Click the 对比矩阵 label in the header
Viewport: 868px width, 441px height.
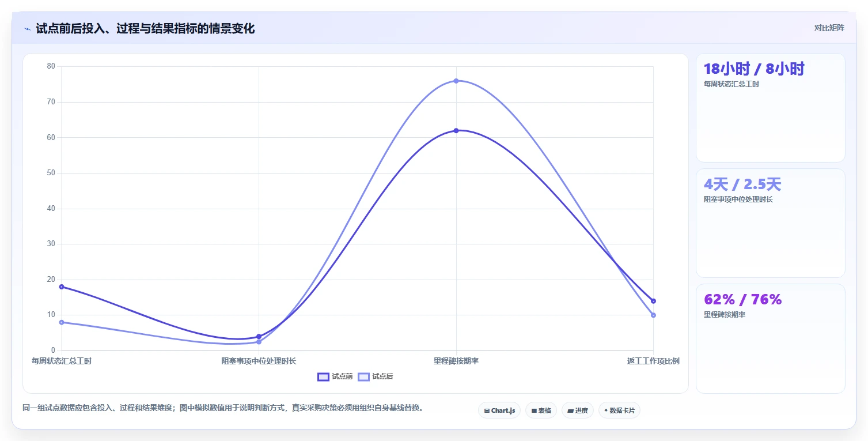[x=829, y=28]
